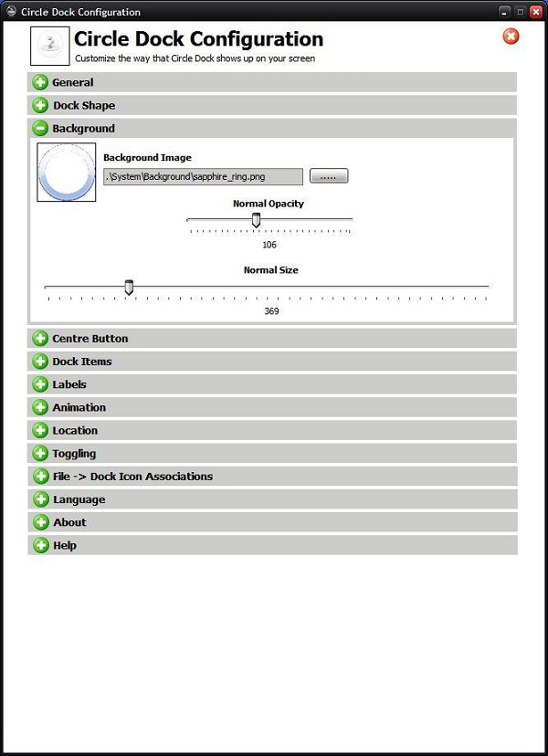The height and width of the screenshot is (756, 548).
Task: Expand the General section plus icon
Action: pyautogui.click(x=40, y=82)
